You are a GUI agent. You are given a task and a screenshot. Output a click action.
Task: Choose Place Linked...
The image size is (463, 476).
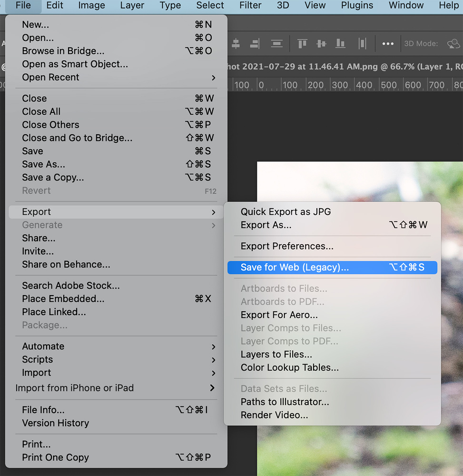pos(116,312)
